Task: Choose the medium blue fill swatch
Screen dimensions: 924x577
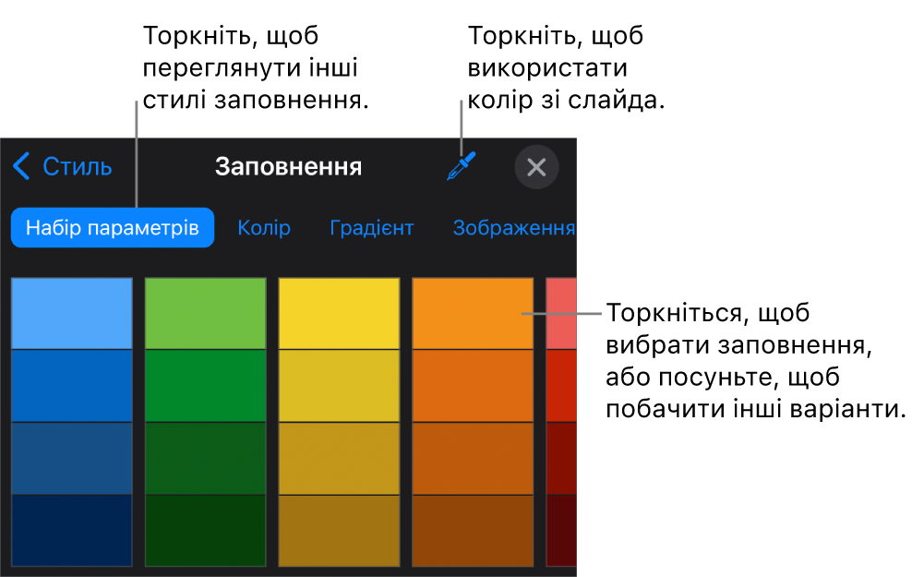Action: (72, 386)
